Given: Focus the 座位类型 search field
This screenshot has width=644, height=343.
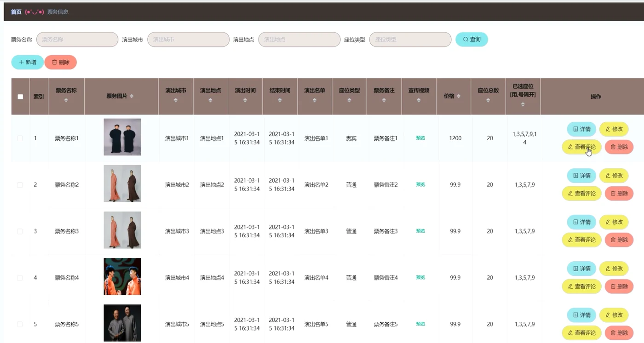Looking at the screenshot, I should coord(410,40).
